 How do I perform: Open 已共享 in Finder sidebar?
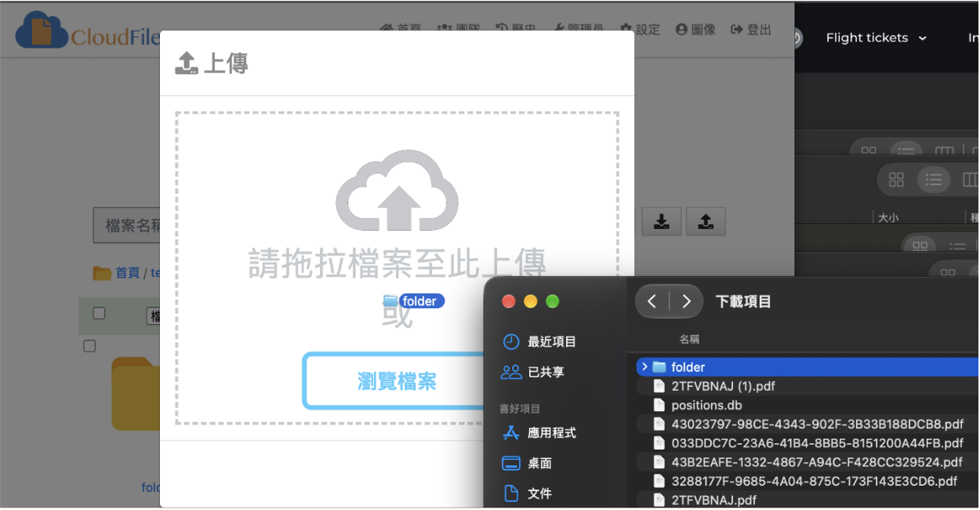pos(533,372)
